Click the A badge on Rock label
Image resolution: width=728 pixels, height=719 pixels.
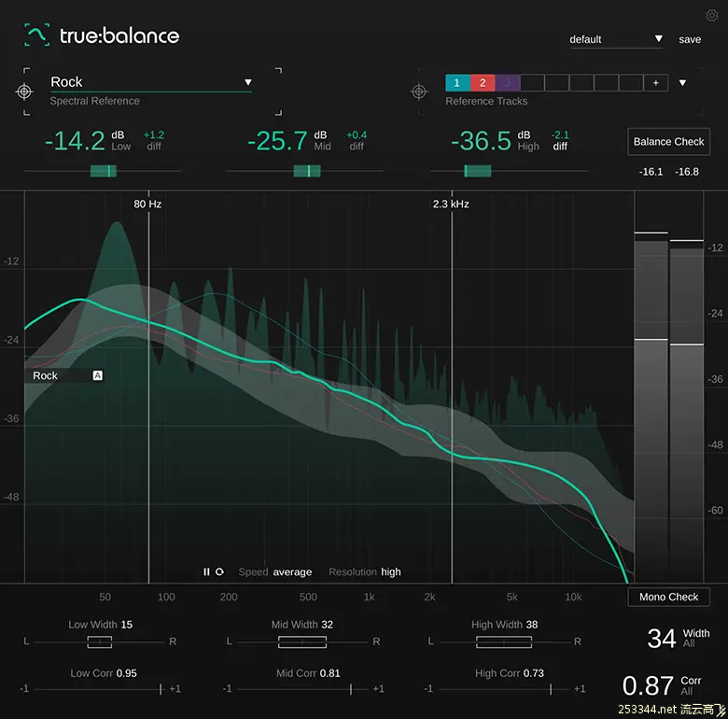(97, 375)
